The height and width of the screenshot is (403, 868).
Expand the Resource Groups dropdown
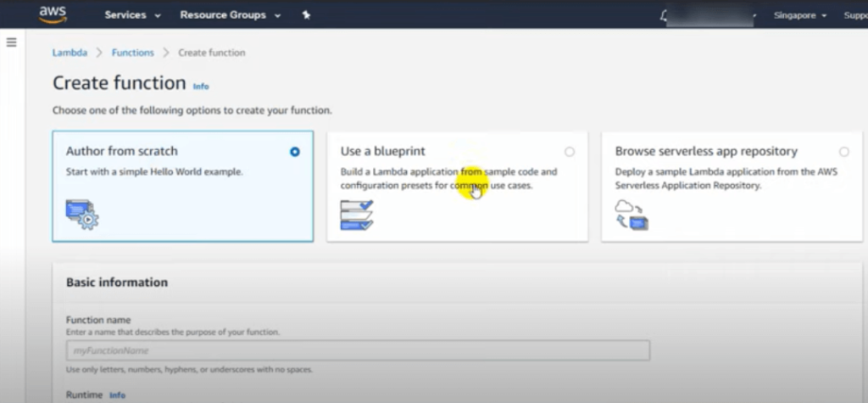click(x=230, y=15)
